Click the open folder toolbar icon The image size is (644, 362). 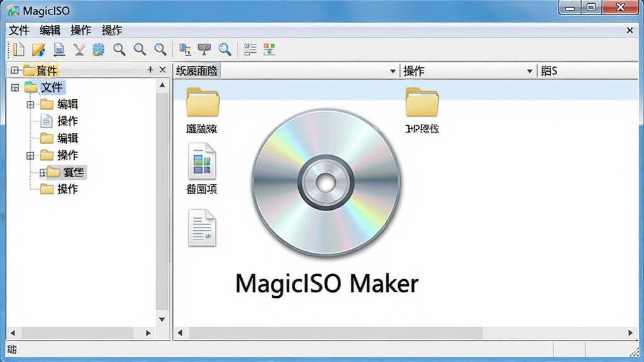tap(38, 50)
